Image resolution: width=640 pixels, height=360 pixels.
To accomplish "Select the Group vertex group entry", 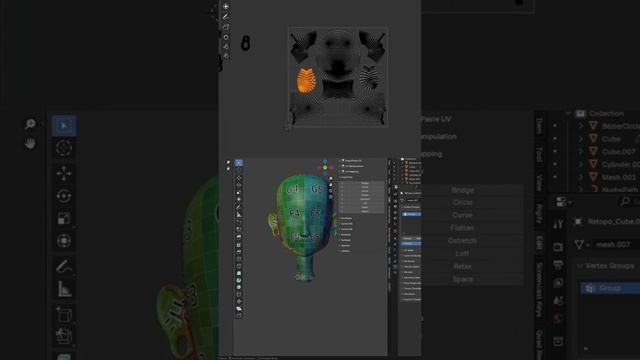I will coord(610,288).
